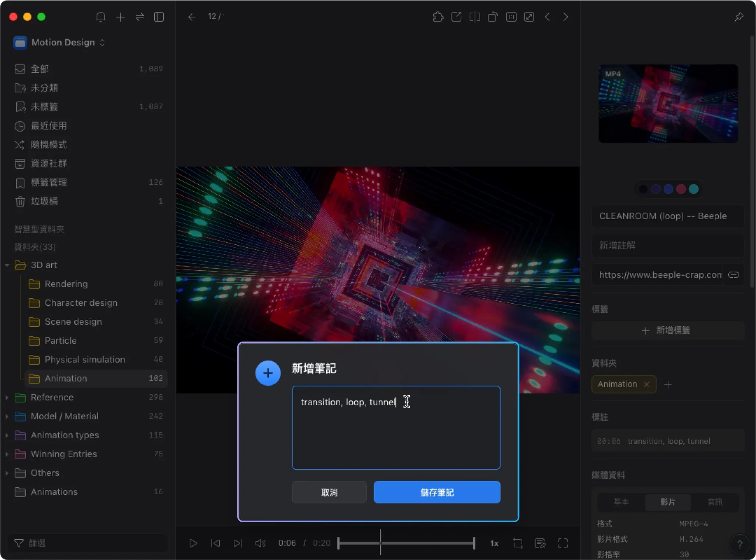
Task: Click the video timeline seek bar
Action: pyautogui.click(x=406, y=543)
